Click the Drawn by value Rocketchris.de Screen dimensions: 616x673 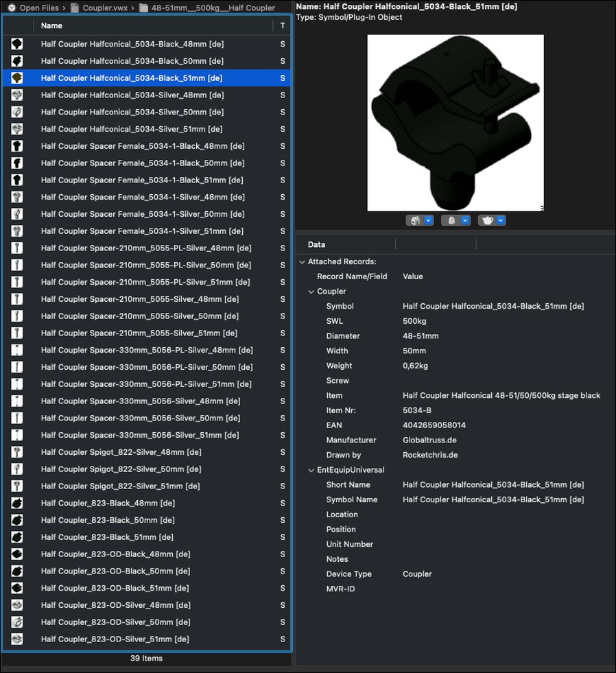click(x=430, y=455)
